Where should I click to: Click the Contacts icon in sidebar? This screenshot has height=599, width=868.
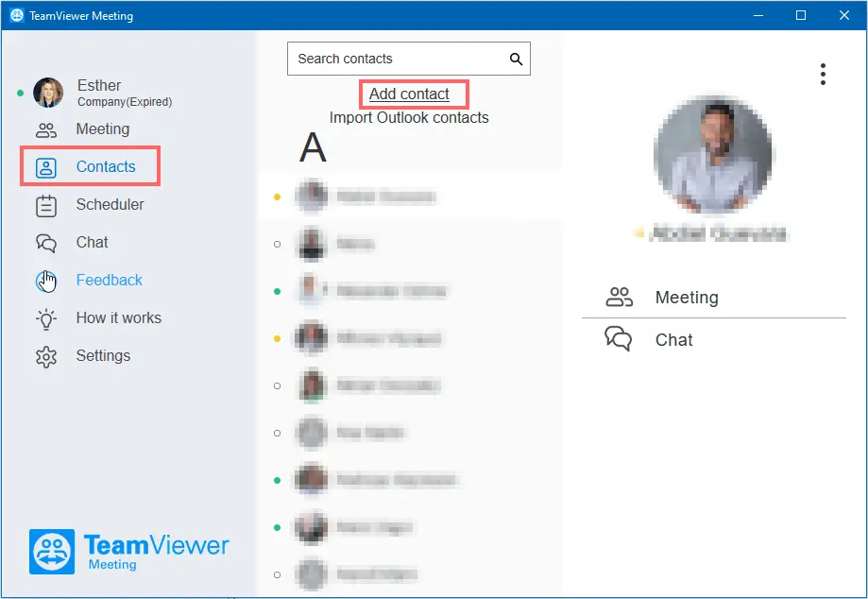[46, 167]
